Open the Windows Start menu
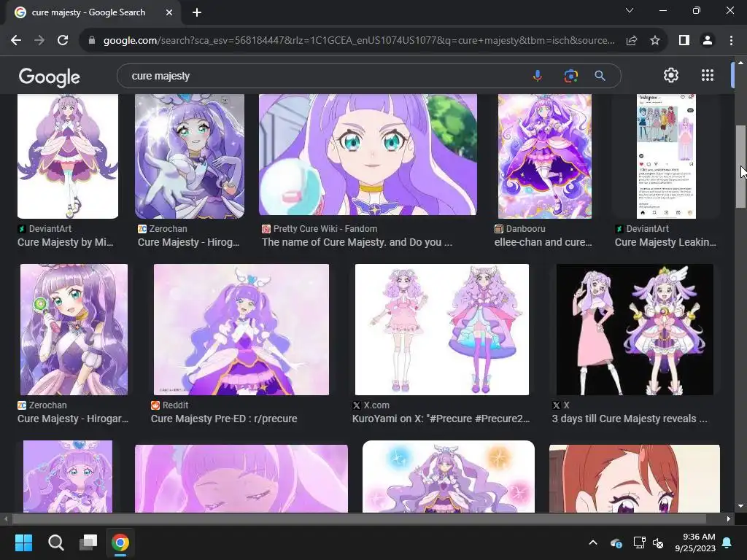This screenshot has width=747, height=560. pyautogui.click(x=23, y=542)
